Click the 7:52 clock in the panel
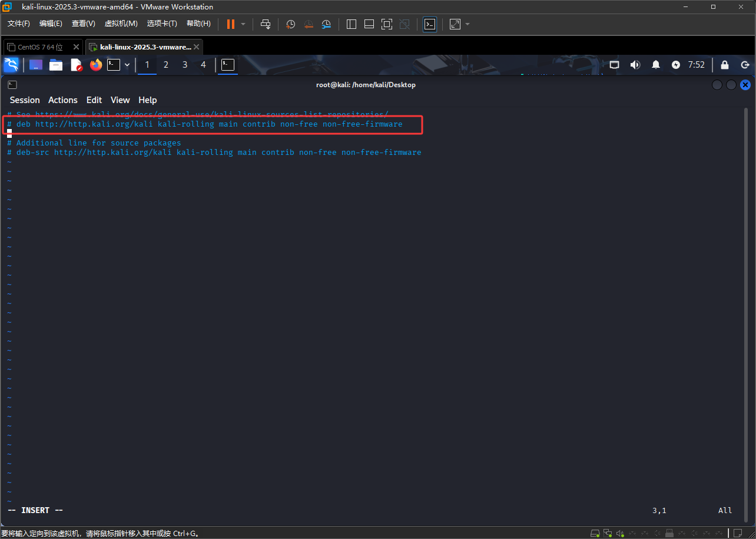Viewport: 756px width, 539px height. [x=697, y=65]
